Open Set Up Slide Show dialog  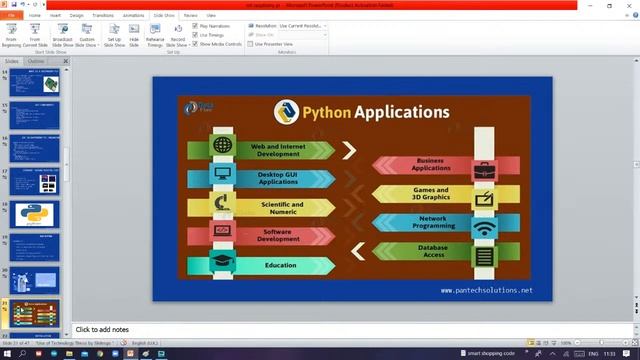coord(114,35)
